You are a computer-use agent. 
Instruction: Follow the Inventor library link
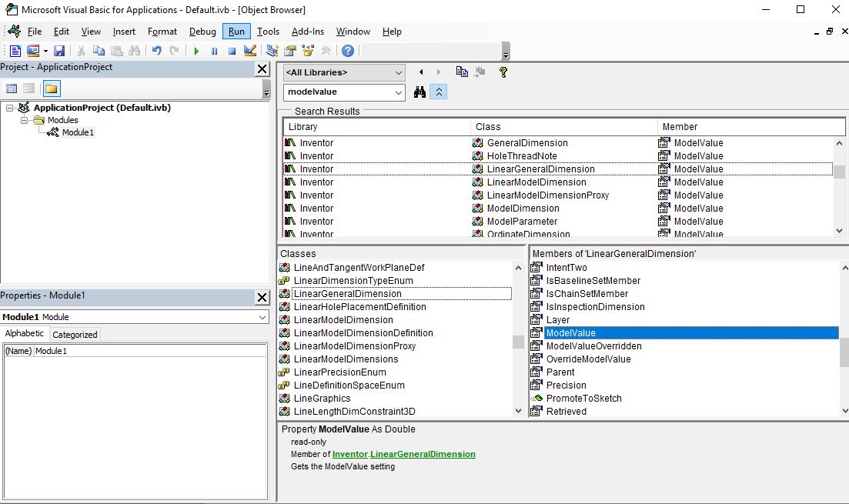pos(349,454)
